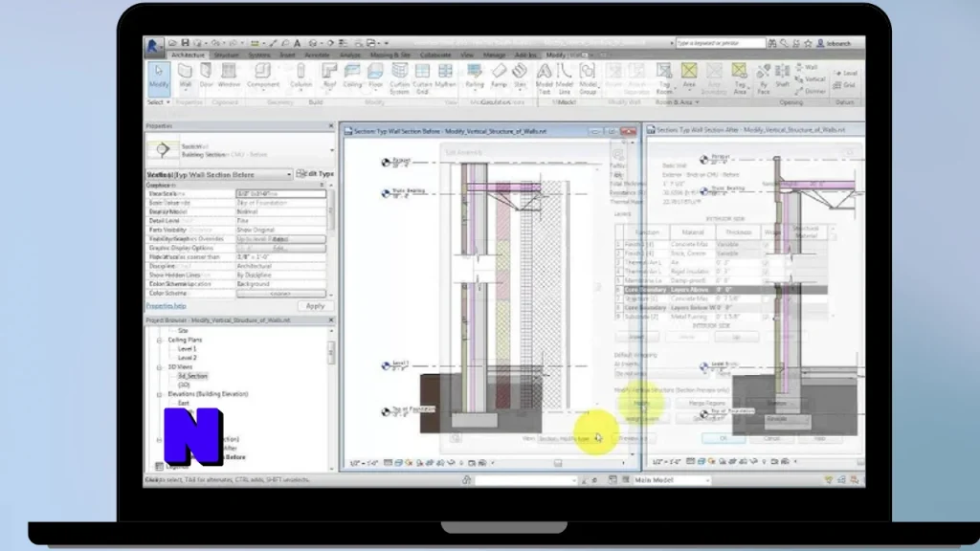
Task: Select the By Face opening tool
Action: tap(763, 78)
